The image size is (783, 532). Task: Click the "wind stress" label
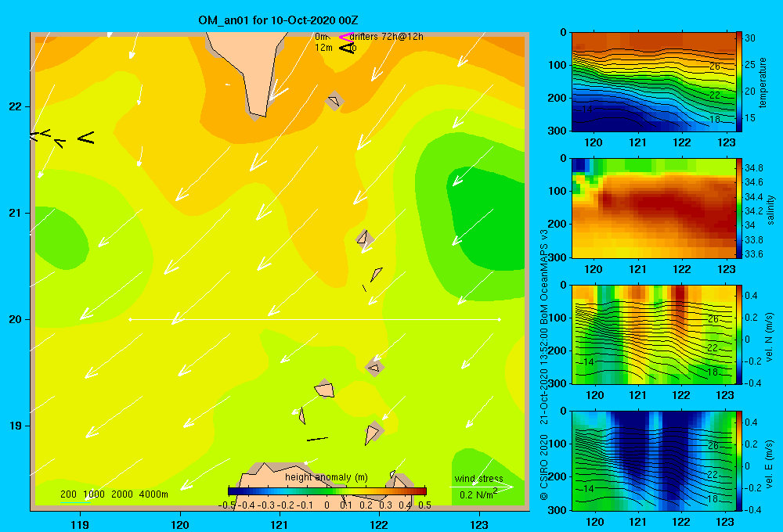pos(478,478)
